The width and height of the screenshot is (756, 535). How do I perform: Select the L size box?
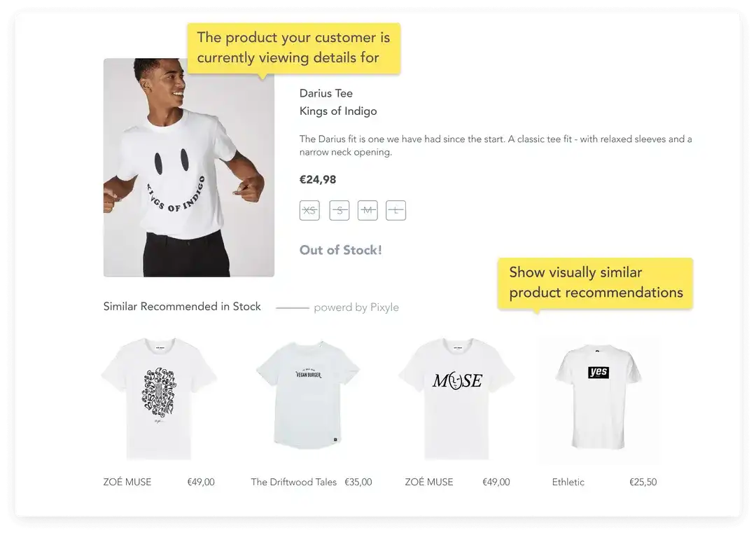point(395,210)
